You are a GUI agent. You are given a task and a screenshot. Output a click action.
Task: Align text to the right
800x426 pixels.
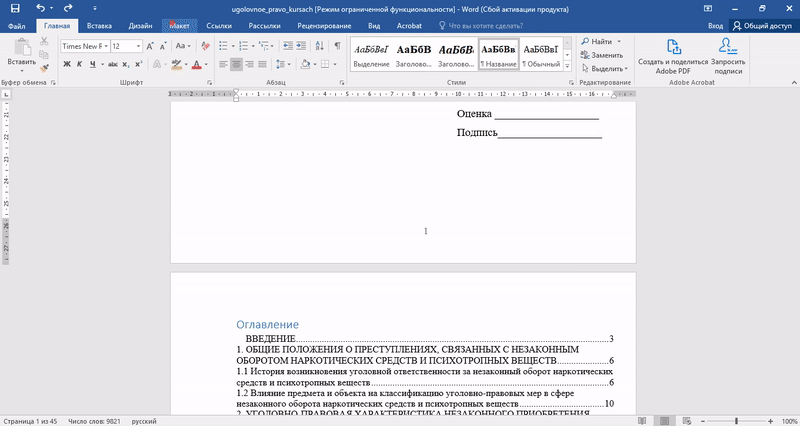pyautogui.click(x=249, y=64)
